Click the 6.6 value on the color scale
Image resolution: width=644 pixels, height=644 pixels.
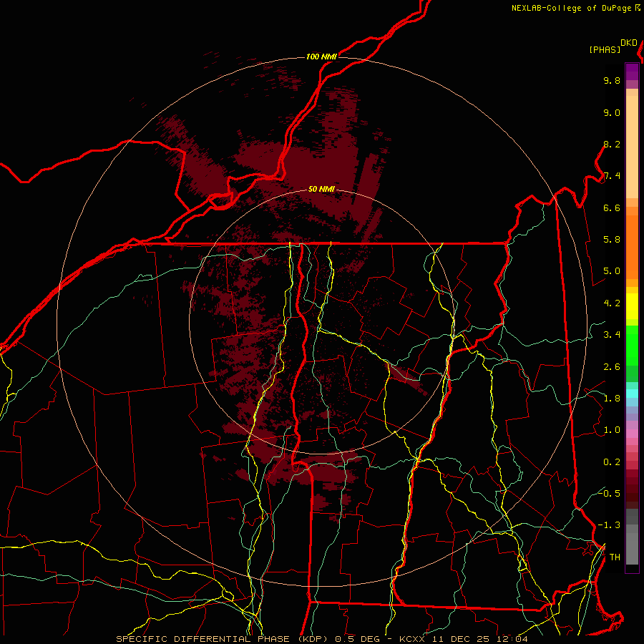(612, 208)
